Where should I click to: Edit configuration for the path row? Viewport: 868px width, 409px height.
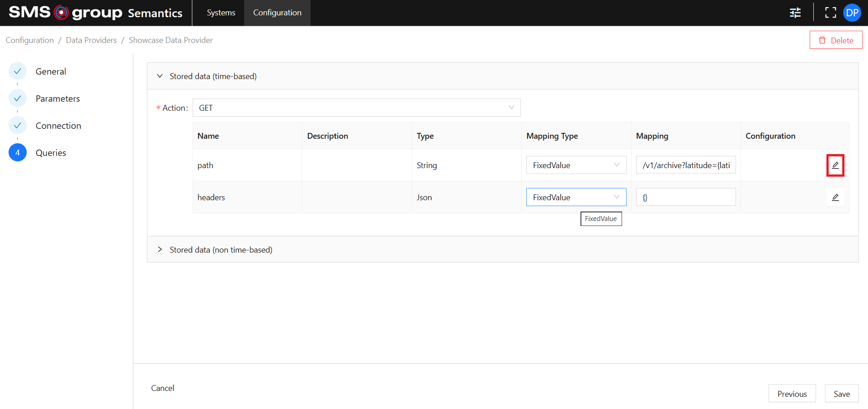coord(835,165)
